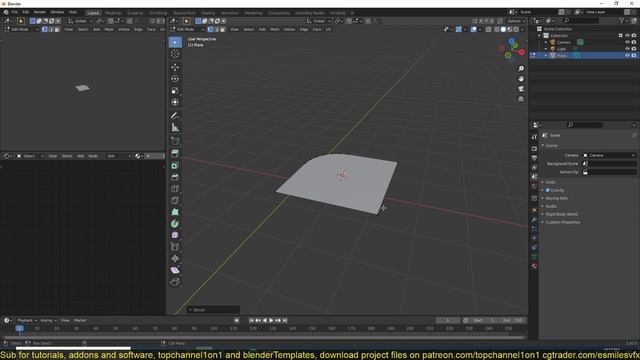Screen dimensions: 640x360
Task: Expand the Custom Properties panel
Action: click(562, 222)
